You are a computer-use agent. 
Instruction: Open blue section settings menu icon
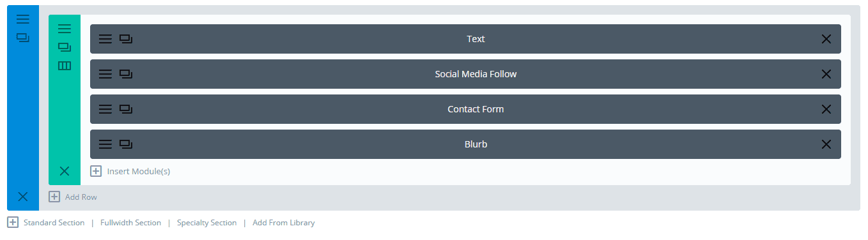point(23,19)
